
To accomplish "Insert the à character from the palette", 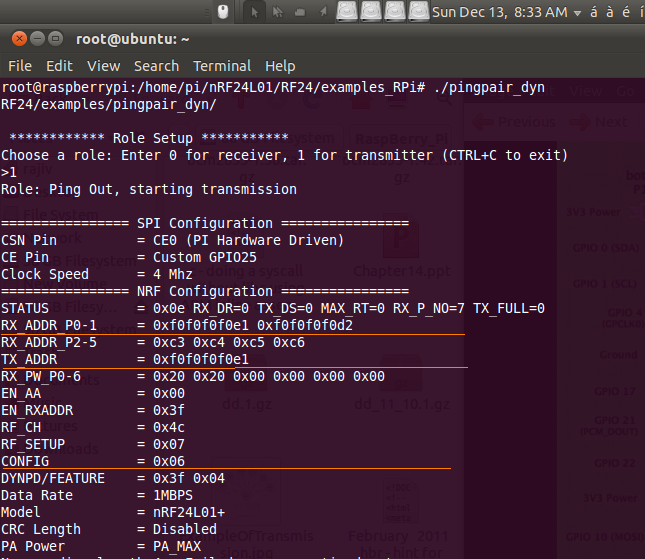I will coord(610,12).
